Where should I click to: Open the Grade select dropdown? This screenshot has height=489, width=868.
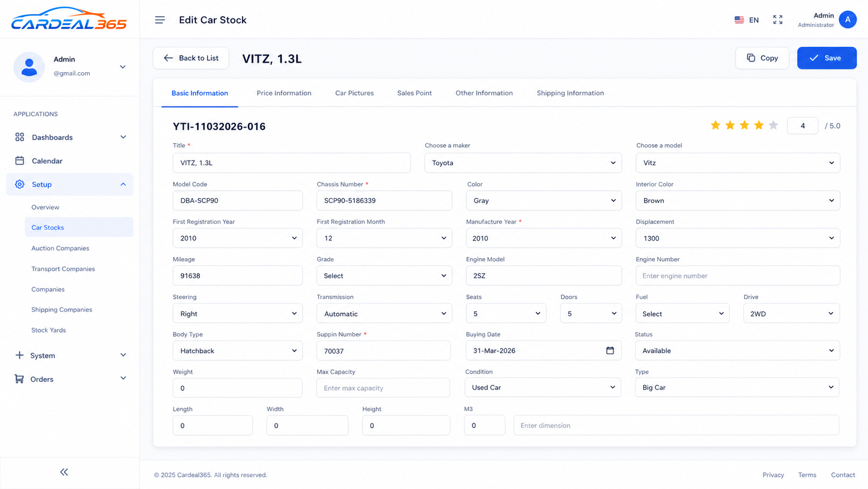point(384,275)
